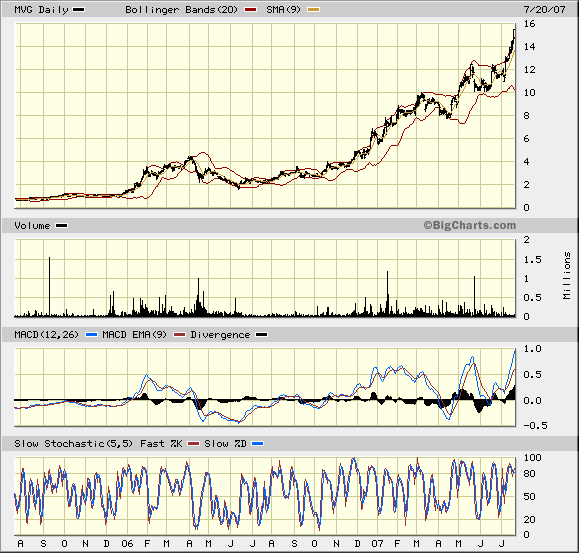The height and width of the screenshot is (553, 579).
Task: Click the "20" stochastic axis label
Action: pos(530,519)
